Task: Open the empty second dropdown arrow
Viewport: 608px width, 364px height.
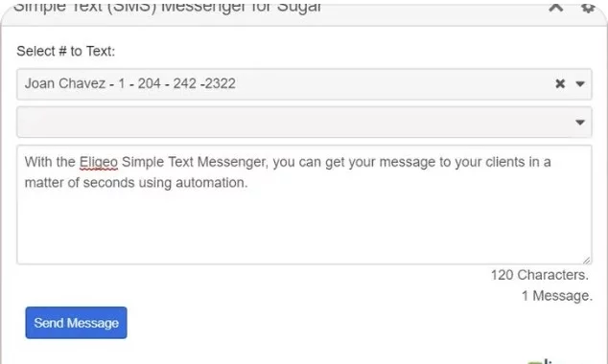Action: pyautogui.click(x=580, y=123)
